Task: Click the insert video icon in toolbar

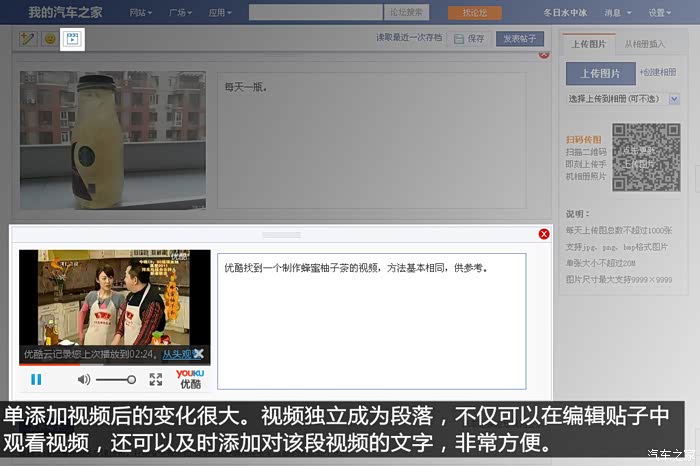Action: point(72,39)
